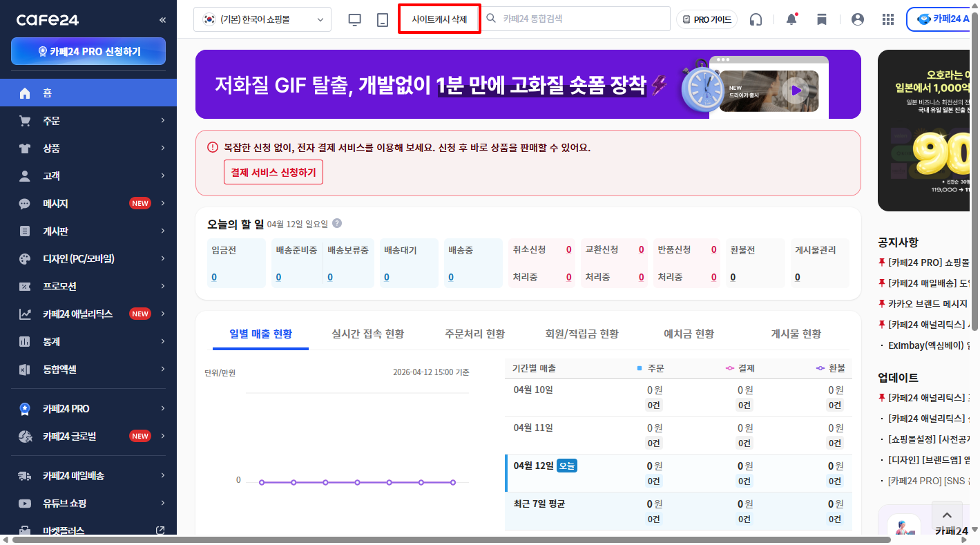Click the 게시물관리 count value

click(797, 277)
